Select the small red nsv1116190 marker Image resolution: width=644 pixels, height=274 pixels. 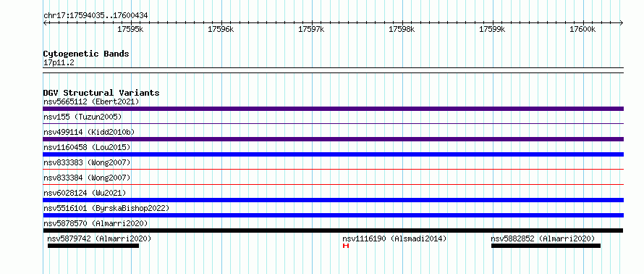(x=346, y=246)
